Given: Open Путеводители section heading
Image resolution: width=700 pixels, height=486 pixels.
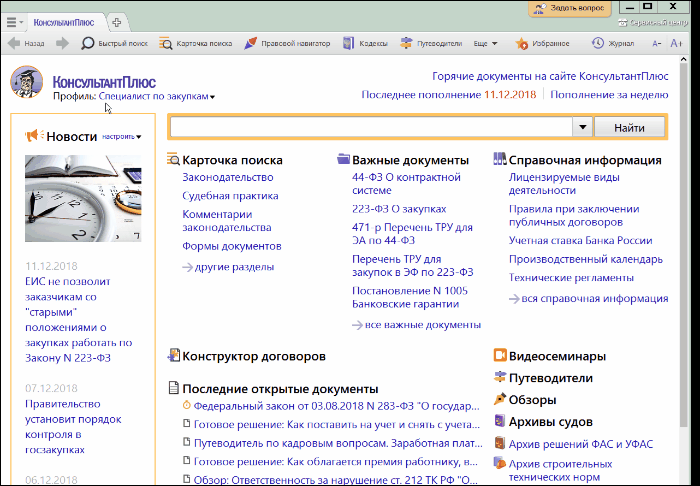Looking at the screenshot, I should pyautogui.click(x=551, y=378).
